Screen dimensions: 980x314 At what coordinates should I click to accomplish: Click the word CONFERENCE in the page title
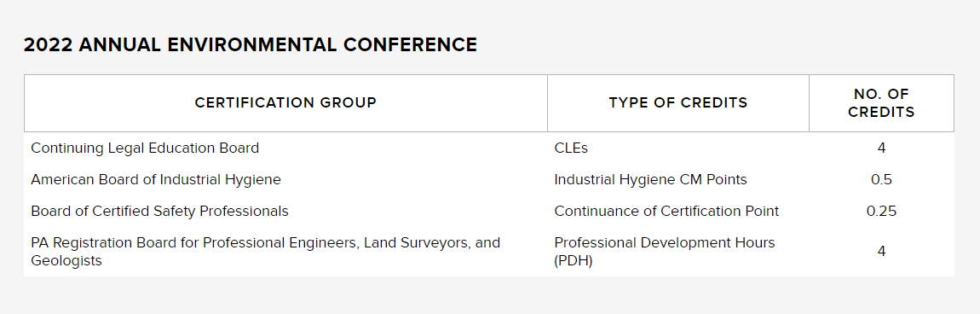tap(410, 45)
